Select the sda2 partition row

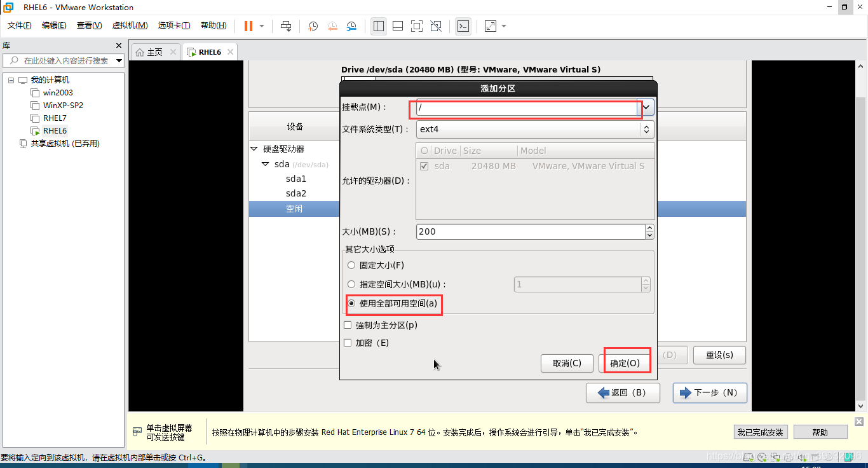296,193
